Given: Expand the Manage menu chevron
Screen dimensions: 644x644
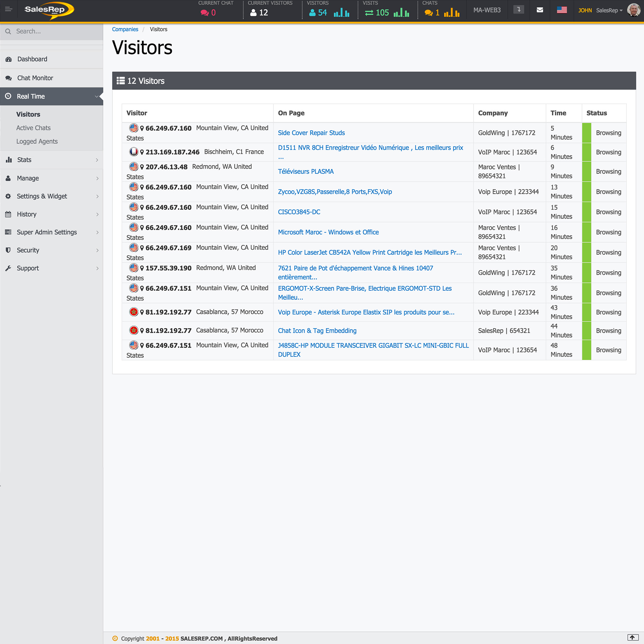Looking at the screenshot, I should (x=97, y=178).
